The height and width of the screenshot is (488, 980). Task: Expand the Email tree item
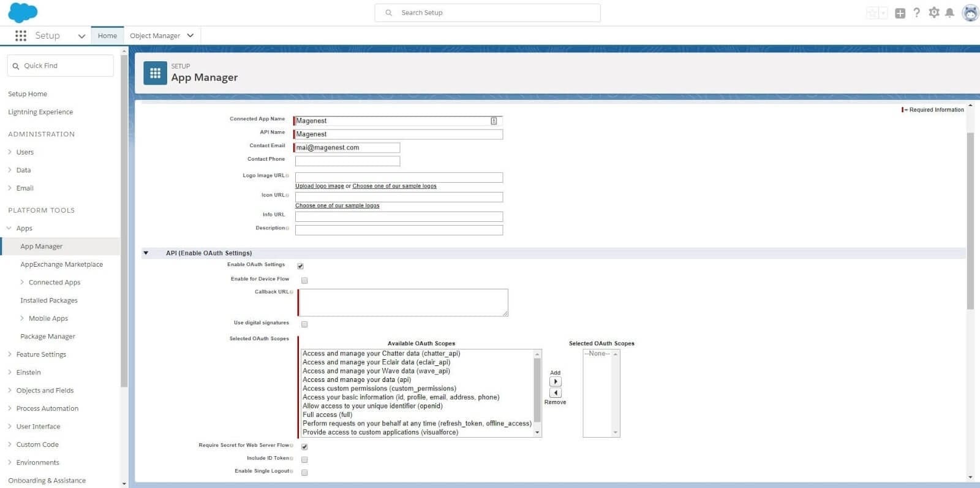point(10,188)
